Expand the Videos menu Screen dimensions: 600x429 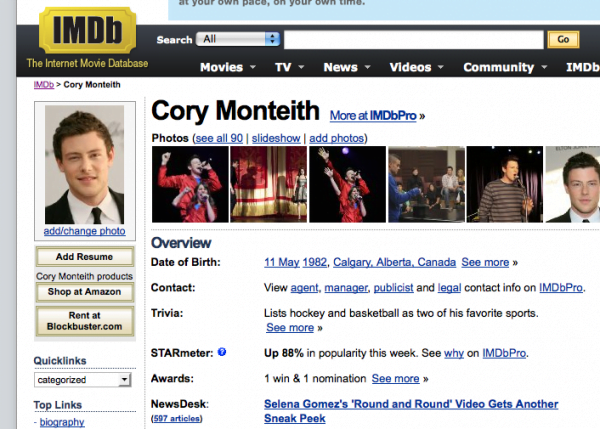click(416, 67)
